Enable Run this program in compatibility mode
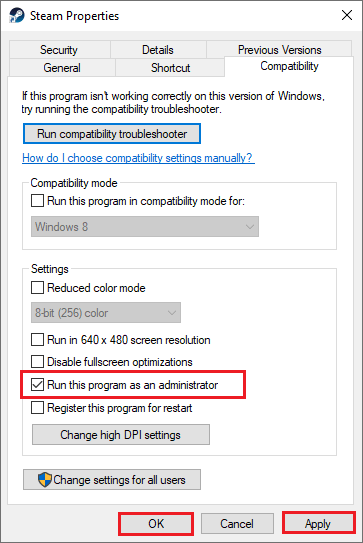The image size is (363, 543). coord(37,201)
